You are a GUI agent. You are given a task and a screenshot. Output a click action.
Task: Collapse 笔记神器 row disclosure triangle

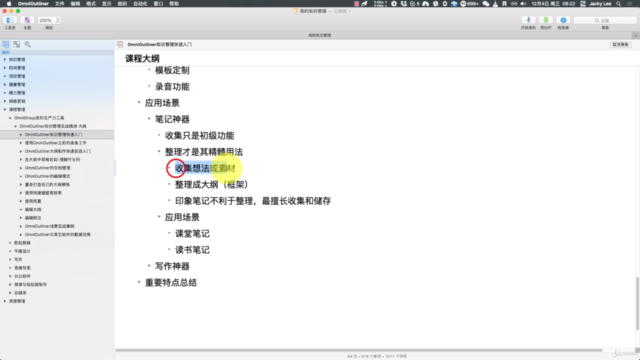pyautogui.click(x=149, y=119)
